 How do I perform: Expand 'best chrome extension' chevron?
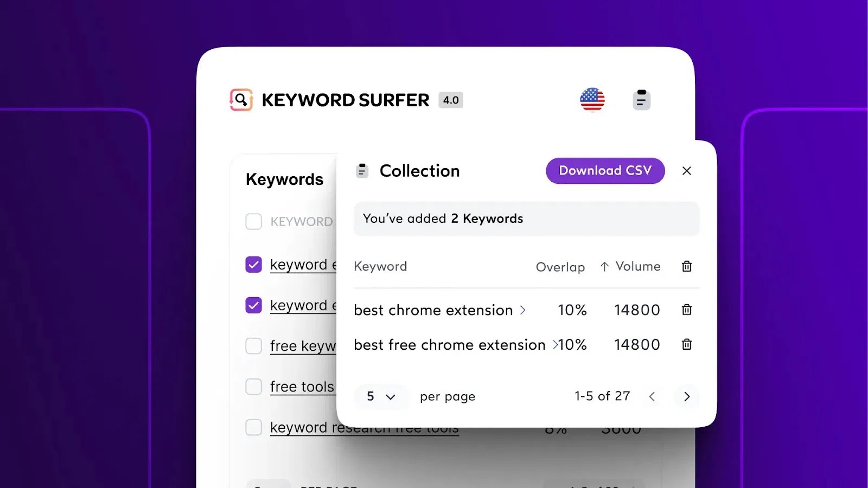click(523, 310)
